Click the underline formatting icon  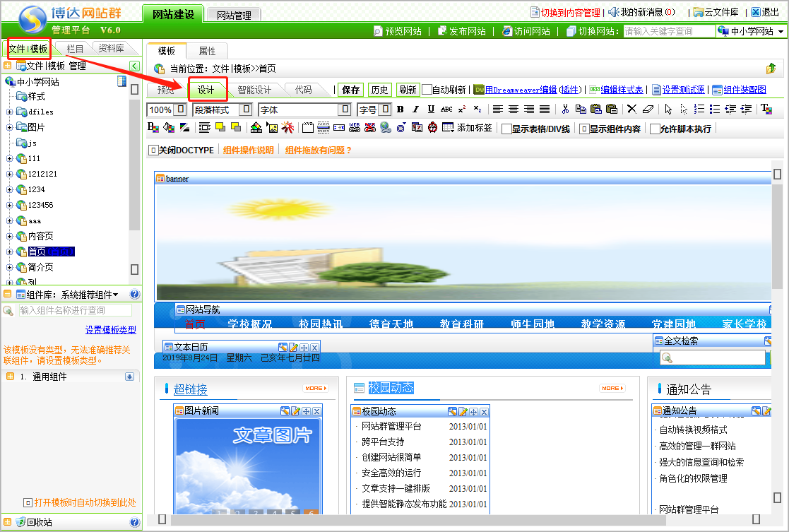pyautogui.click(x=431, y=110)
